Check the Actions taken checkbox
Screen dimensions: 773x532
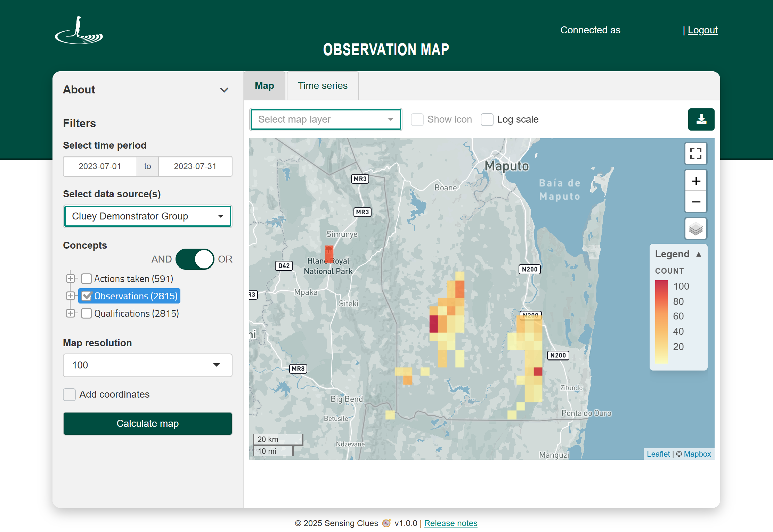point(86,279)
